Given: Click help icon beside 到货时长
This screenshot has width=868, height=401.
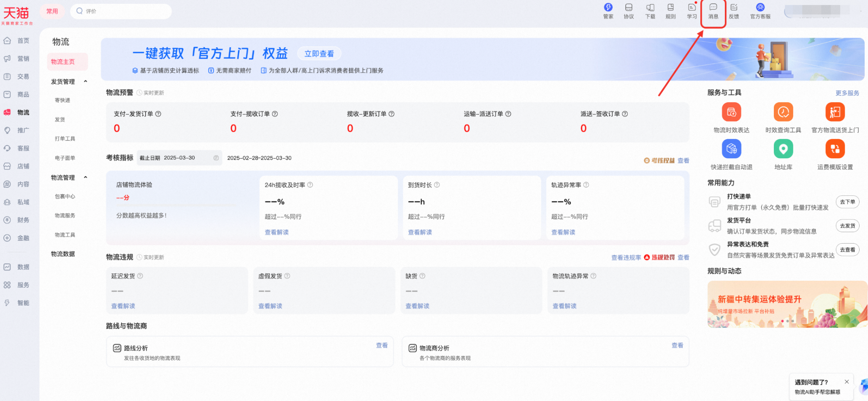Looking at the screenshot, I should [x=437, y=185].
